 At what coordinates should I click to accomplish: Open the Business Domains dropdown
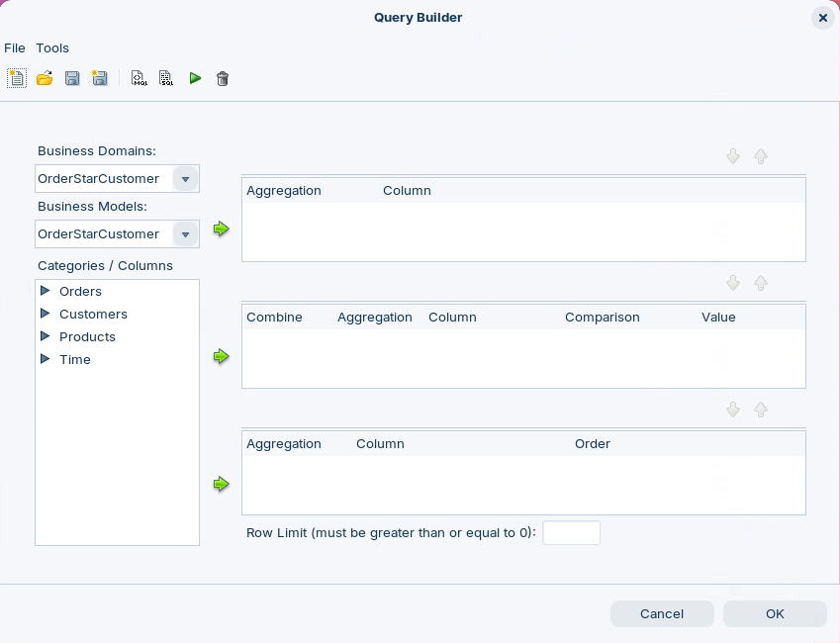(185, 179)
